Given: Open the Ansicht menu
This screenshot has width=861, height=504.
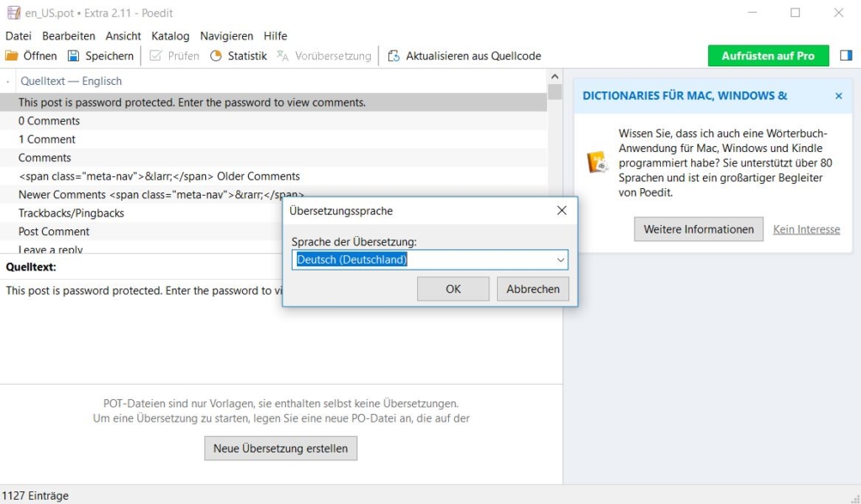Looking at the screenshot, I should point(123,35).
